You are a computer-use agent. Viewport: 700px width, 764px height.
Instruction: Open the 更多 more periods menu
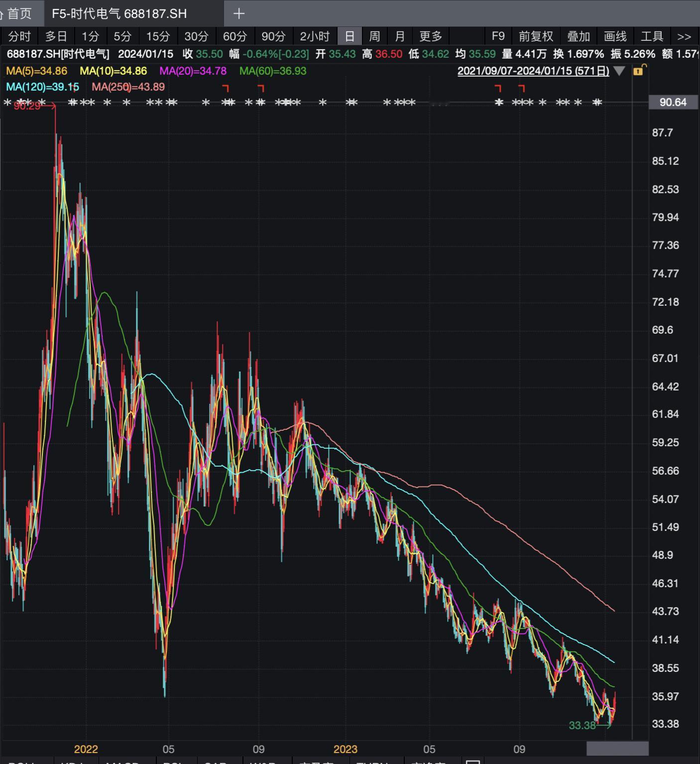click(x=431, y=36)
